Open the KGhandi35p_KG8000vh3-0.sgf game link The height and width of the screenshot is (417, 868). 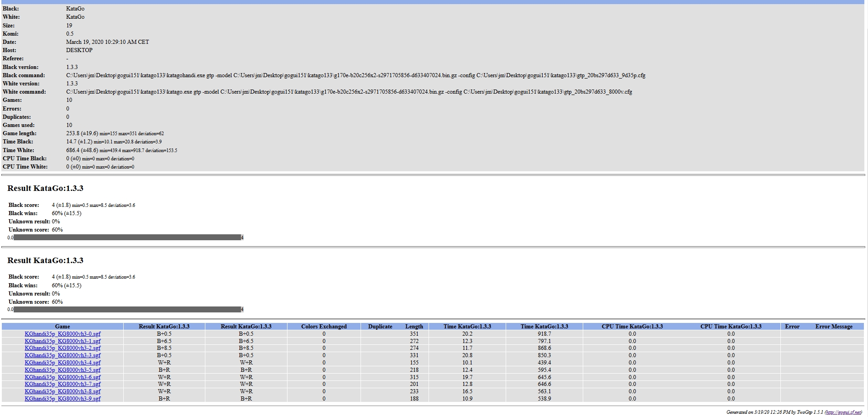[x=63, y=334]
